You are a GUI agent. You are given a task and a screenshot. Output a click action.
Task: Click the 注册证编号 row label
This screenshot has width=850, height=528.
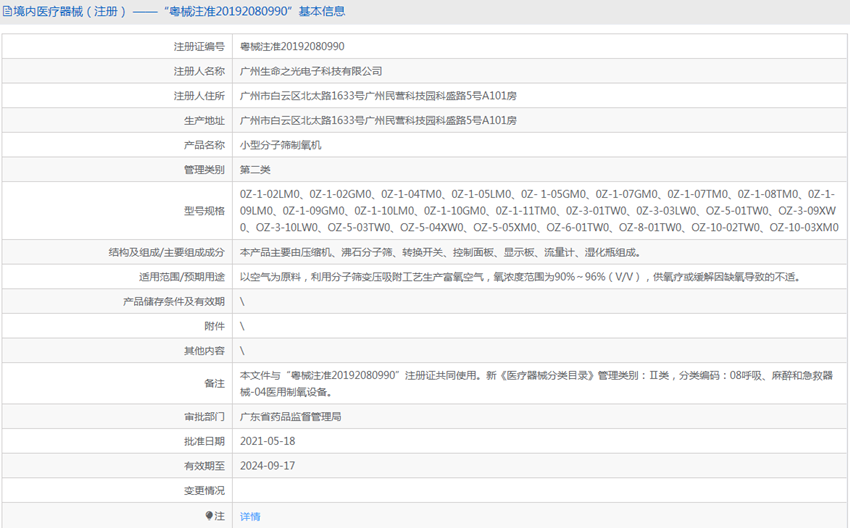pos(199,47)
